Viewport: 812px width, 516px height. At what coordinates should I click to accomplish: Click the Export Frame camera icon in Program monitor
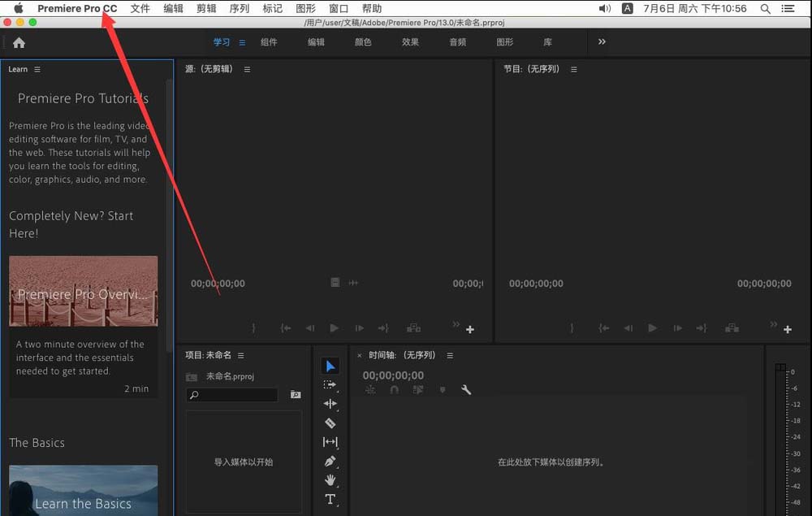732,327
